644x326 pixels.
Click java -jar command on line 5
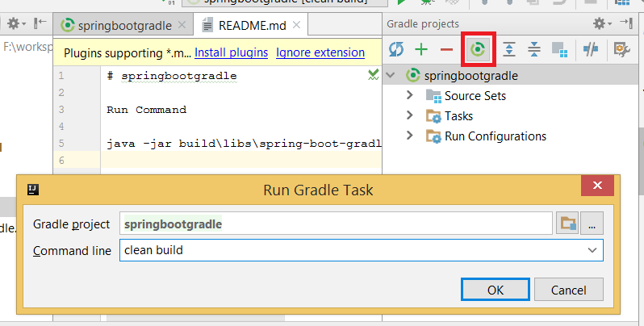click(244, 144)
